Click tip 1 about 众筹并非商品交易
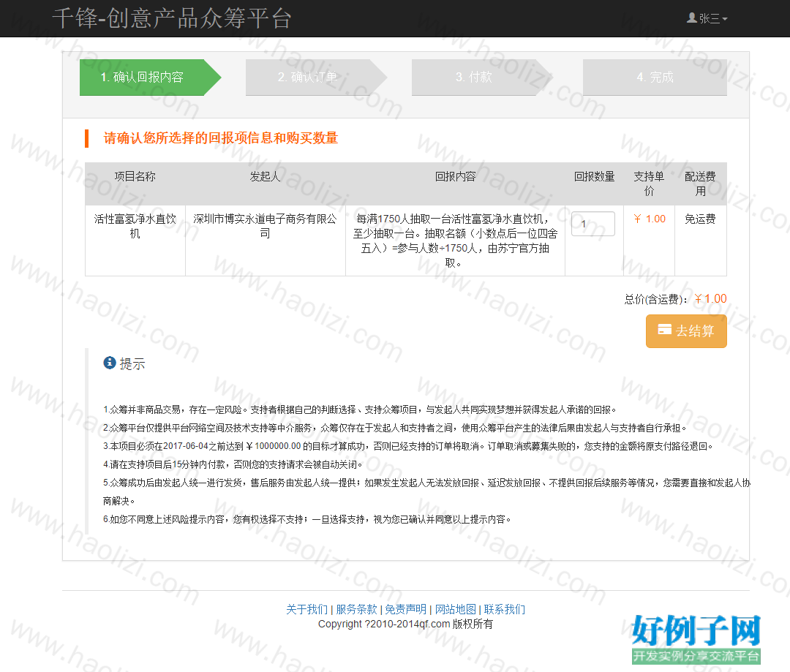The width and height of the screenshot is (790, 672). click(360, 410)
